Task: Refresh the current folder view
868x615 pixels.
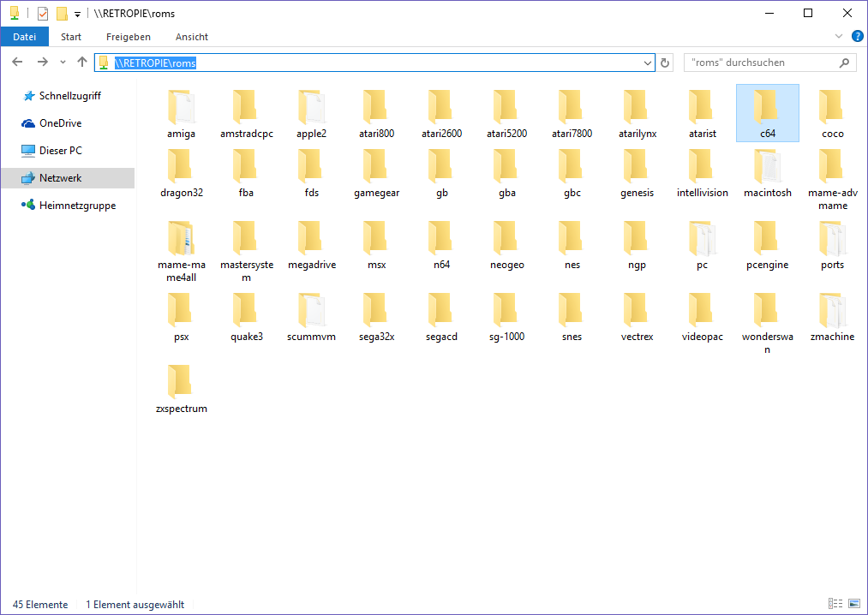Action: tap(665, 63)
